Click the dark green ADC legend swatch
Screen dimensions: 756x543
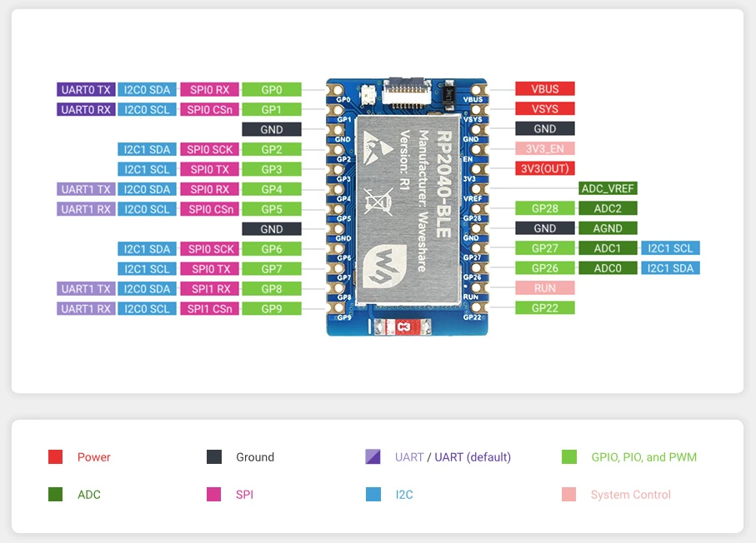tap(56, 495)
